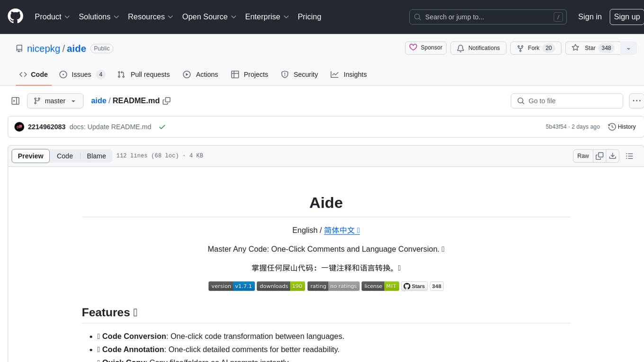Click the 348 stars count badge
The height and width of the screenshot is (362, 644).
pyautogui.click(x=437, y=286)
